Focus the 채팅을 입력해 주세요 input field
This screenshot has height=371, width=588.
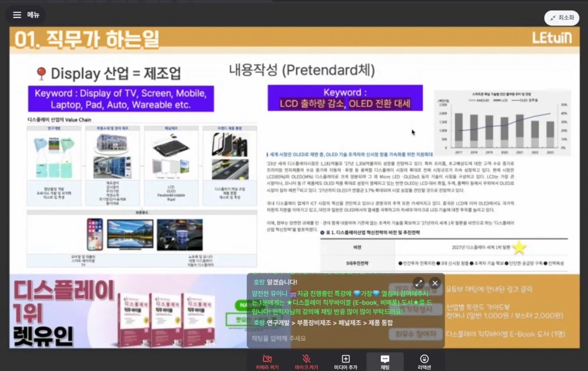pos(345,338)
